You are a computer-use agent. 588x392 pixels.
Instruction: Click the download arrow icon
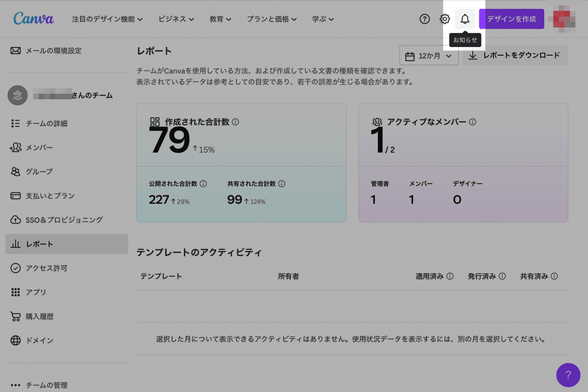(x=473, y=55)
